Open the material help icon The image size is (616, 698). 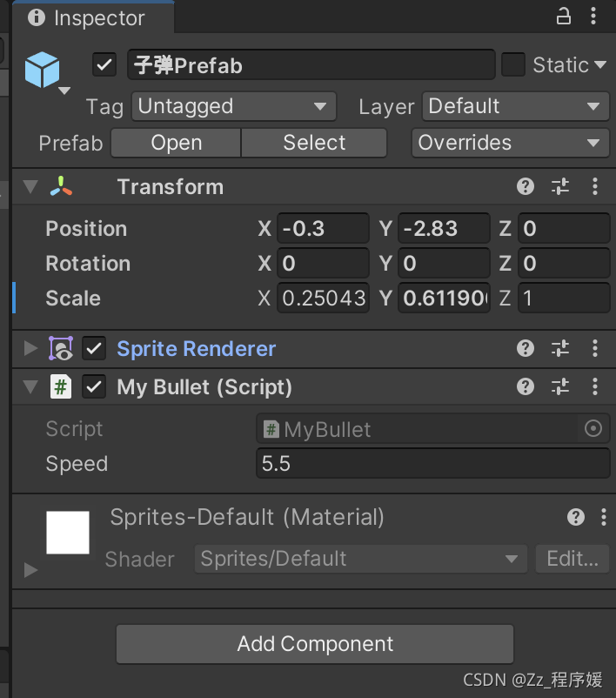pos(575,518)
